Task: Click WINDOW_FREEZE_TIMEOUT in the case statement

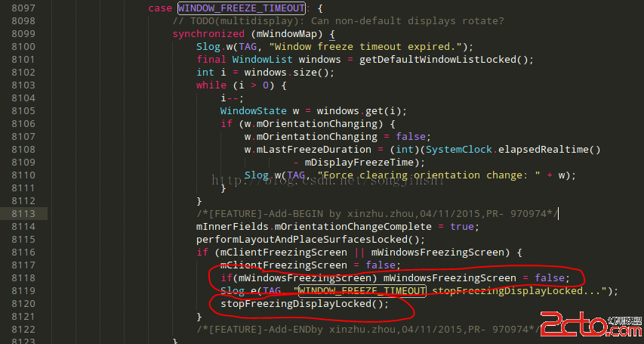Action: [241, 8]
